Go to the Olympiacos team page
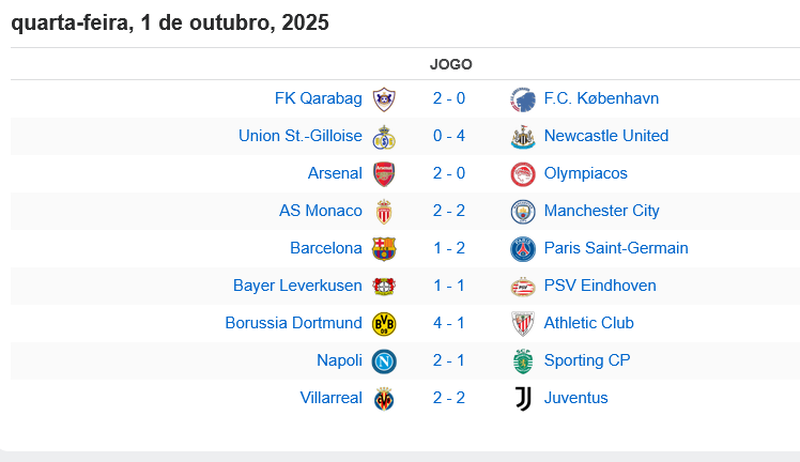This screenshot has height=462, width=800. [585, 173]
